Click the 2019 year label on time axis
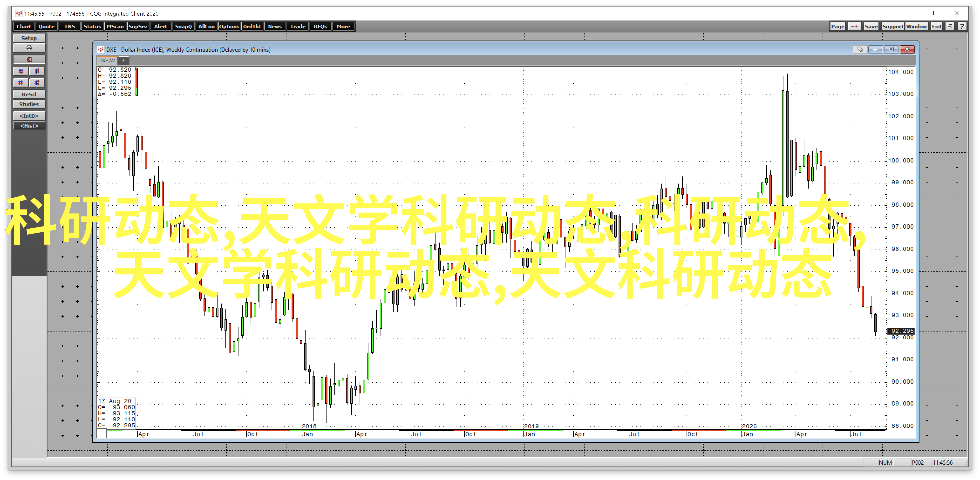The height and width of the screenshot is (480, 980). [x=531, y=426]
